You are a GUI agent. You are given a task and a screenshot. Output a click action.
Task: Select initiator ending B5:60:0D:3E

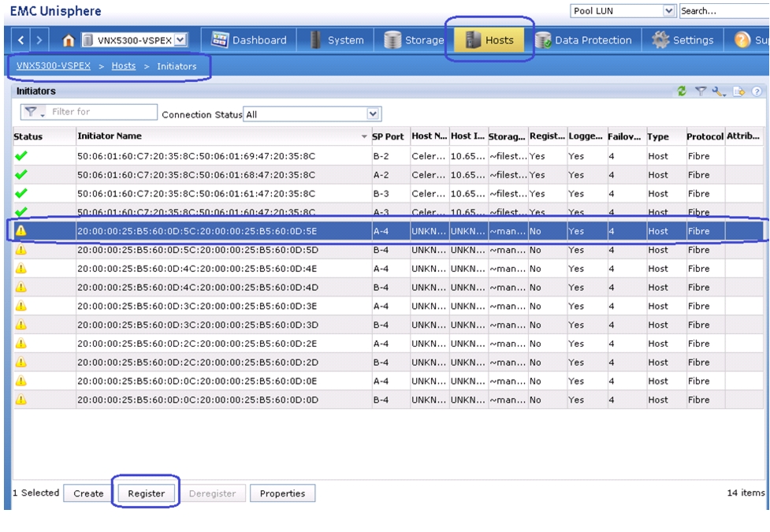tap(388, 306)
